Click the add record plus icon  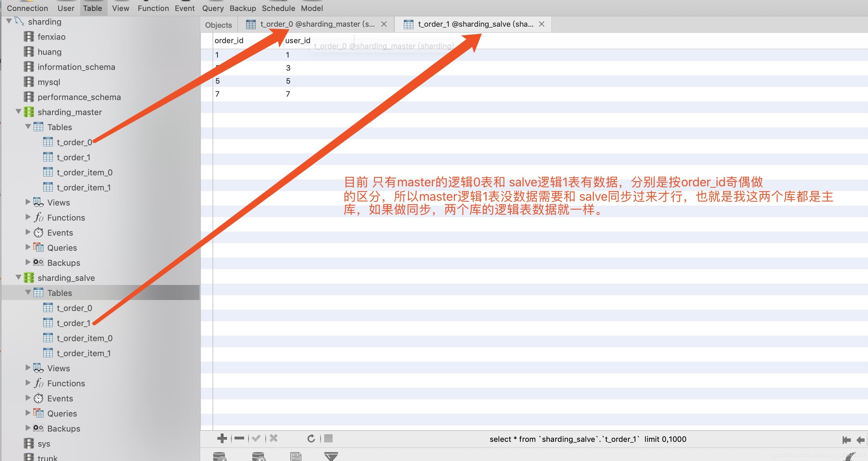[x=222, y=438]
